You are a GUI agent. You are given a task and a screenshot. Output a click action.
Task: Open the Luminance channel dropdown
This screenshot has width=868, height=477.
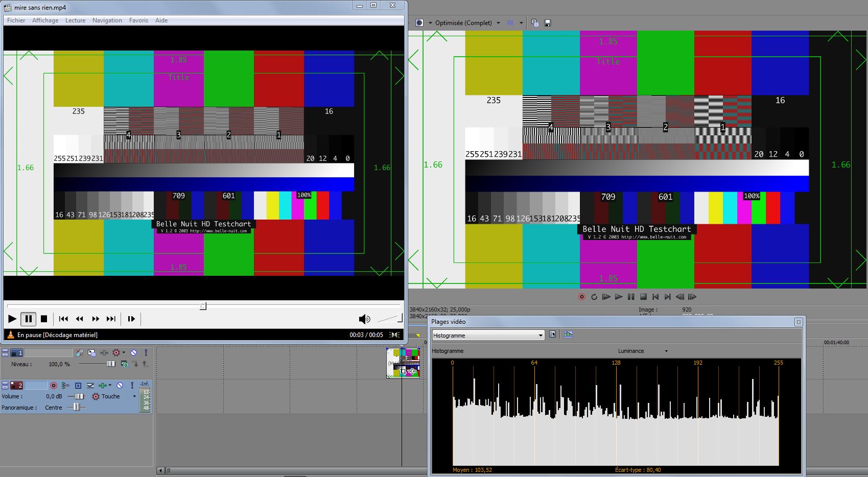click(643, 351)
